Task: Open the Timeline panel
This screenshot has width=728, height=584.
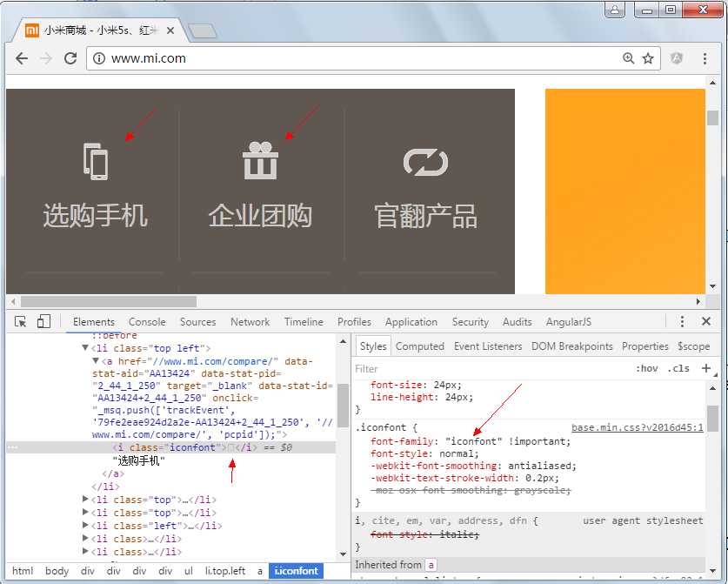Action: tap(304, 322)
